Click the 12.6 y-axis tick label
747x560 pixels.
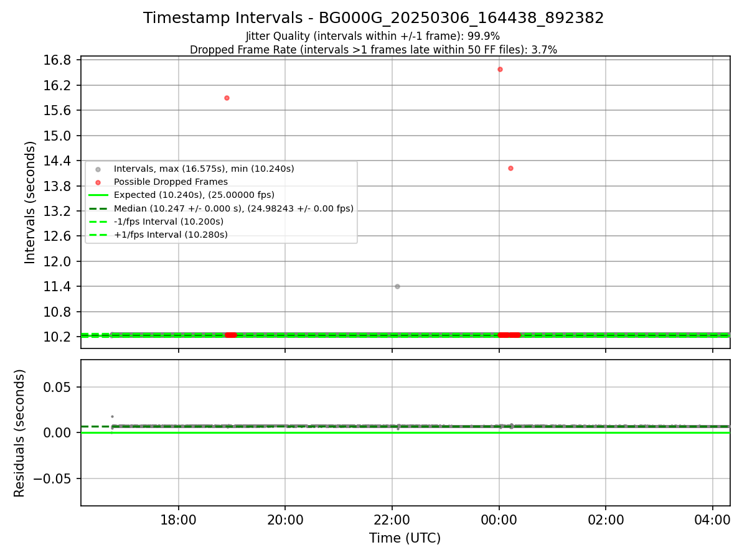click(x=59, y=236)
